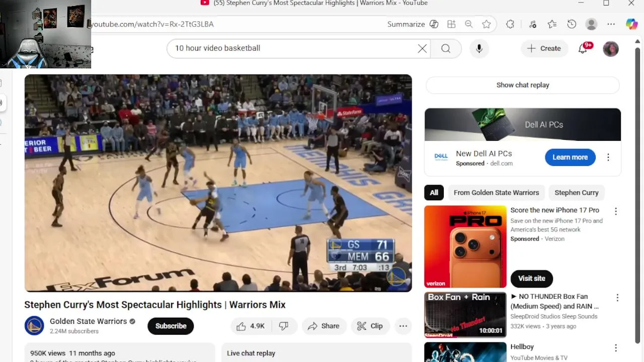Open NO THUNDER Box Fan video title
The height and width of the screenshot is (362, 644).
tap(554, 301)
